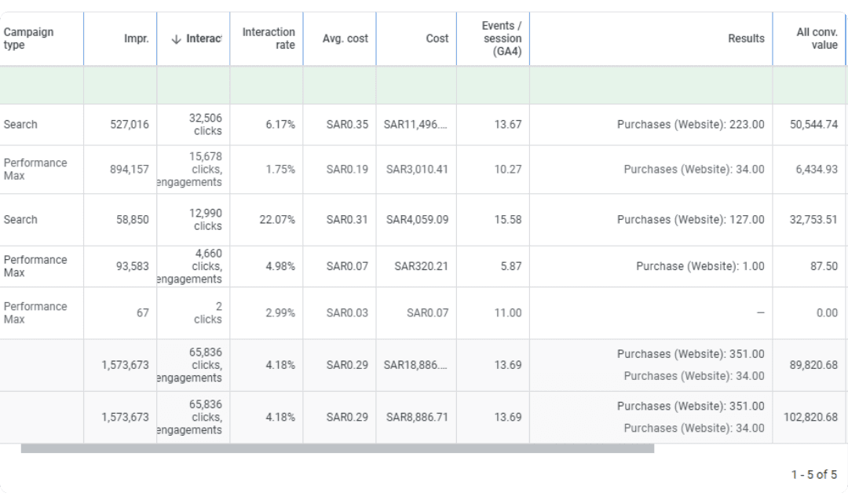Click the SAR320.21 cost cell
848x504 pixels.
click(422, 266)
